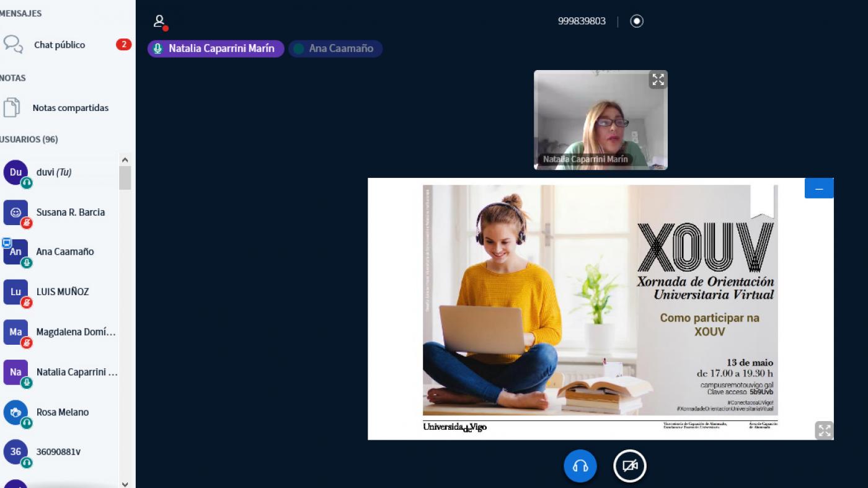
Task: Click the session number 999839803
Action: (582, 21)
